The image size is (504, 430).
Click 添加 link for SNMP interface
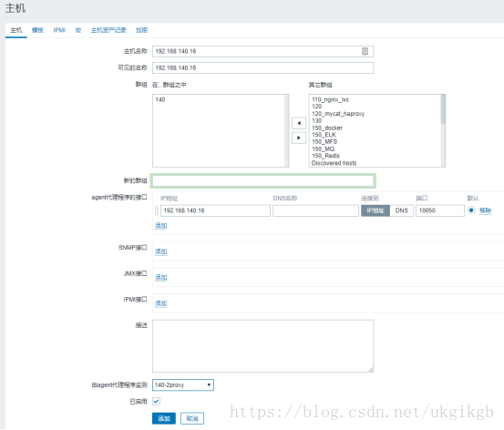pyautogui.click(x=160, y=251)
